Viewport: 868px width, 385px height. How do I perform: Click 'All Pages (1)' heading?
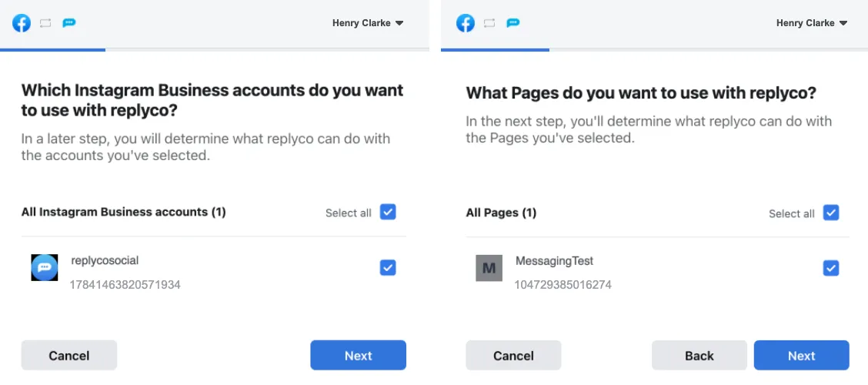point(501,213)
